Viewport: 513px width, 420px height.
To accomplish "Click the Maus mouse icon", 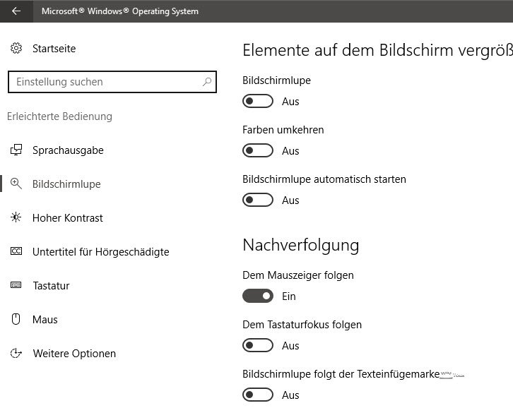I will click(16, 320).
